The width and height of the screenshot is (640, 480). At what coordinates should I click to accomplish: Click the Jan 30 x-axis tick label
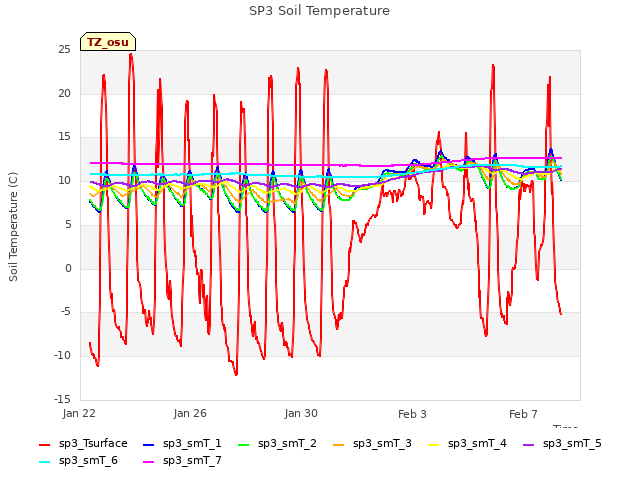point(301,413)
